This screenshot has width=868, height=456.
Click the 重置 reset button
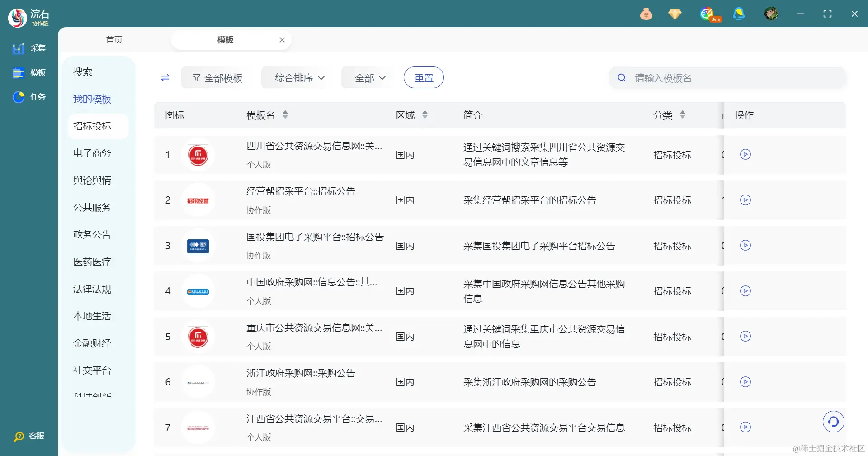coord(424,78)
